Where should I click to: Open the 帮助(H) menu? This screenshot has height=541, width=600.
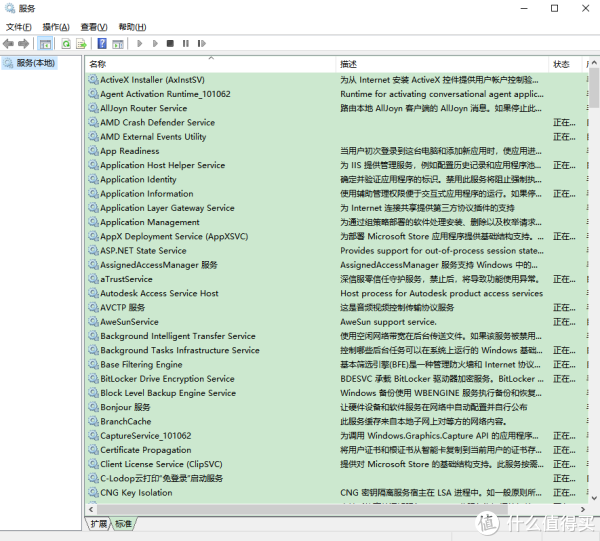point(132,27)
